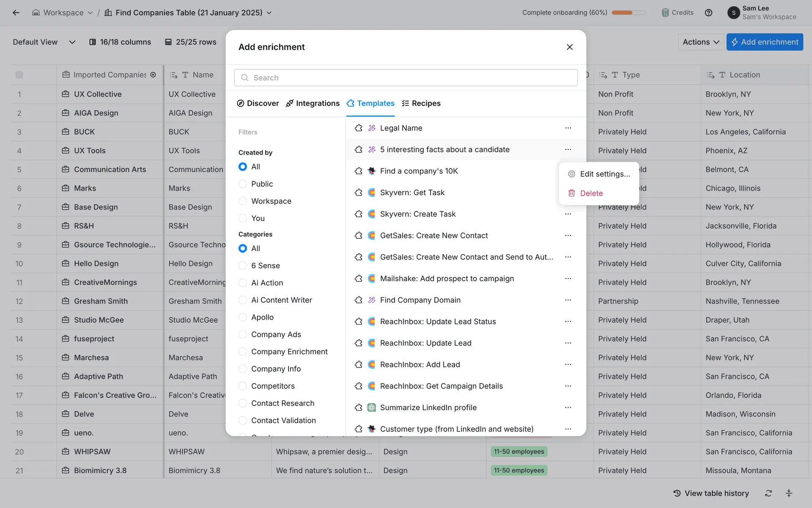Click the collapse icon at the bottom right
Screen dimensions: 812x508
click(789, 493)
